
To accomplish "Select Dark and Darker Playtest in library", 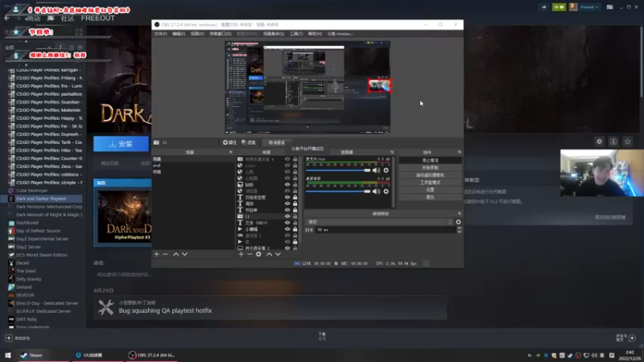I will click(41, 199).
